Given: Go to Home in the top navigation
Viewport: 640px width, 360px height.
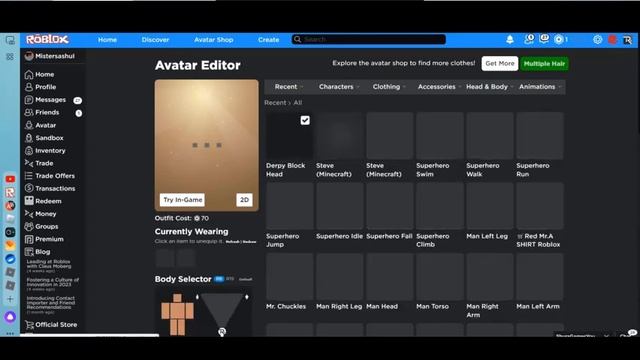Looking at the screenshot, I should [107, 40].
